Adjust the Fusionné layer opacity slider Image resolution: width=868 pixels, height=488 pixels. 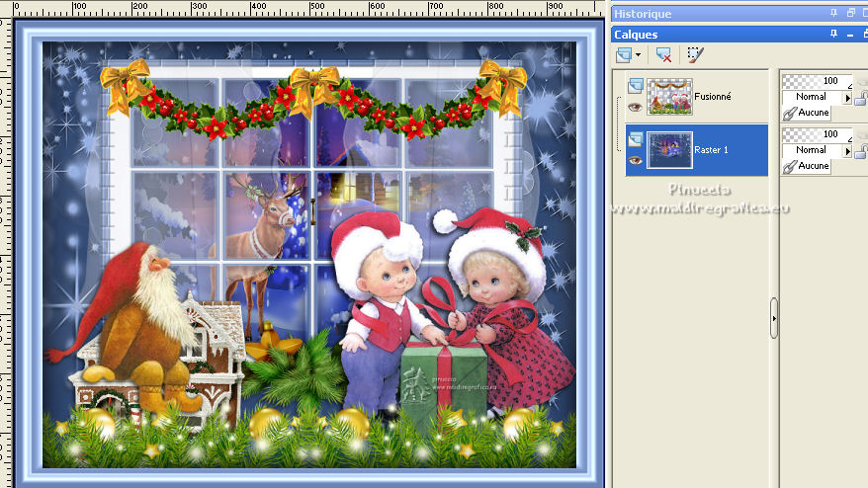(817, 81)
